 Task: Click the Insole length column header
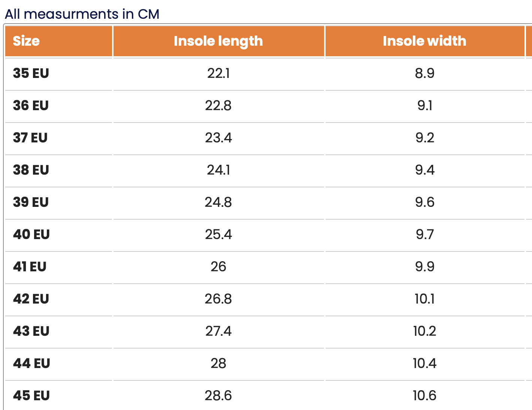pos(218,41)
